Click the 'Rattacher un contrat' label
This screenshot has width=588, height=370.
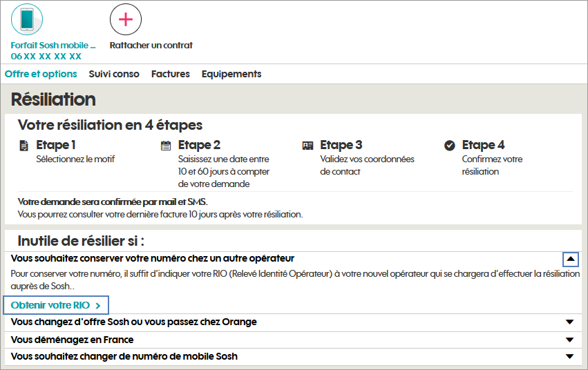(x=151, y=46)
